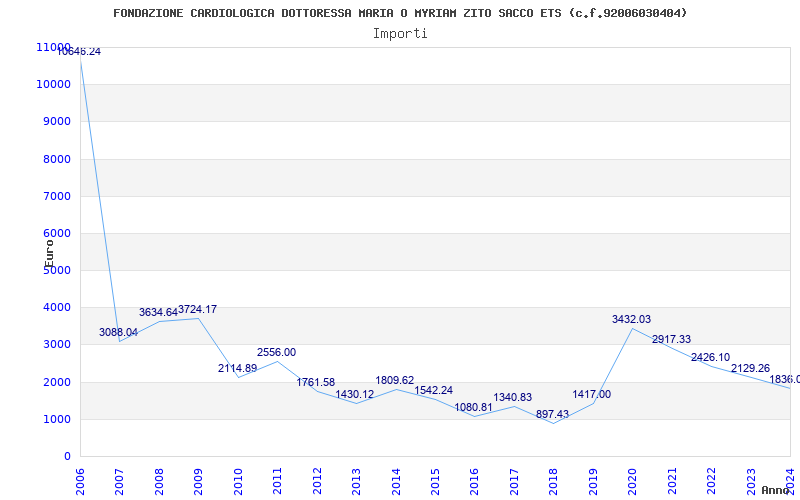Viewport: 800px width, 500px height.
Task: Click the 2023 x-axis year
Action: [751, 480]
